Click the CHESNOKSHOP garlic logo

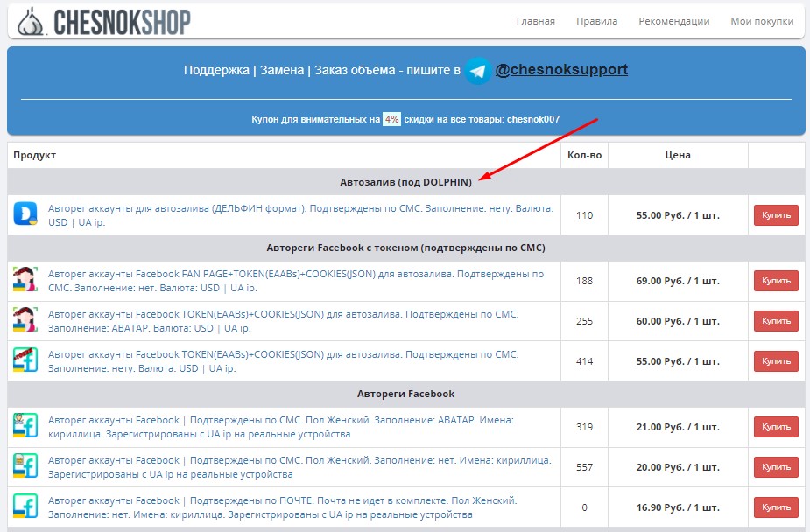tap(32, 22)
